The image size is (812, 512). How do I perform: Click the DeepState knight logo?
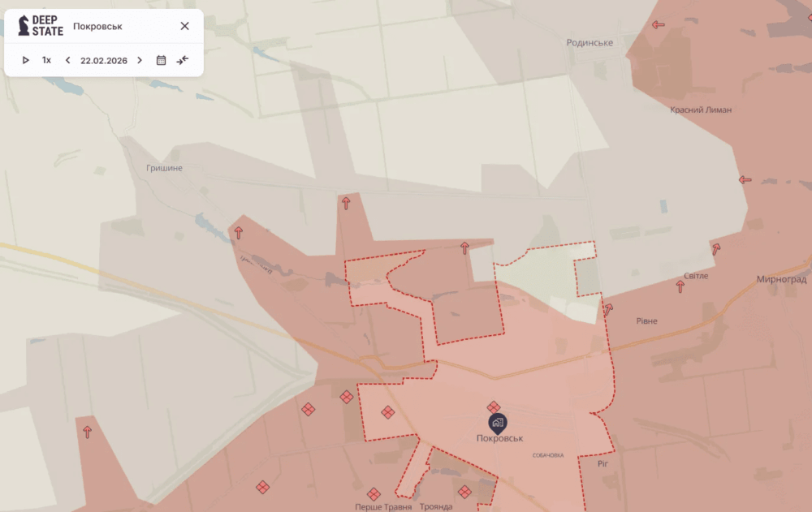(x=24, y=26)
